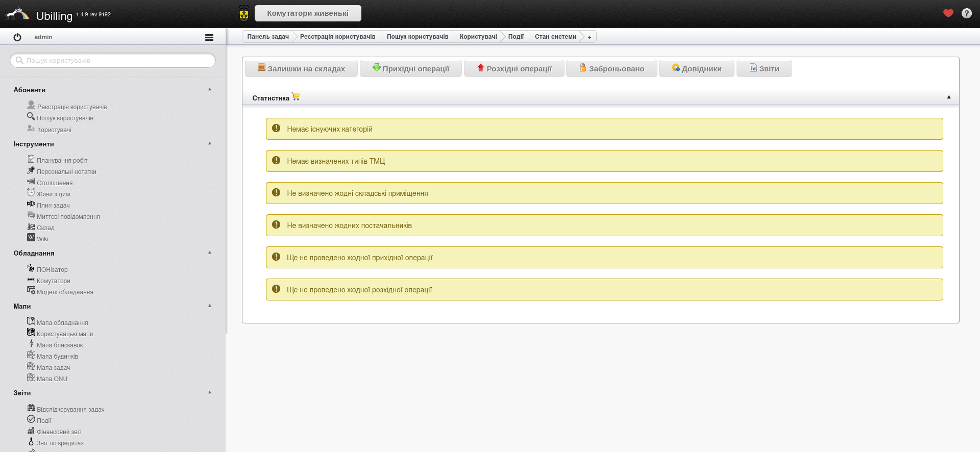The height and width of the screenshot is (452, 980).
Task: Switch to Стан системи tab
Action: (x=555, y=37)
